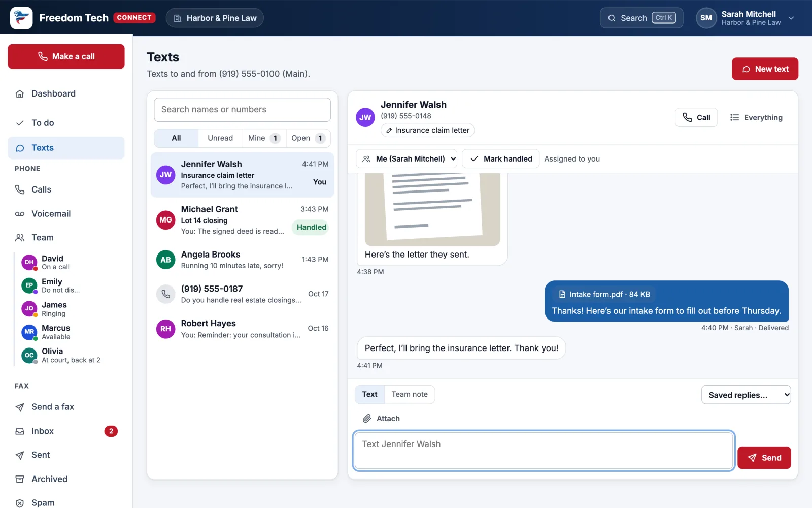Open fax Sent icon

point(20,455)
